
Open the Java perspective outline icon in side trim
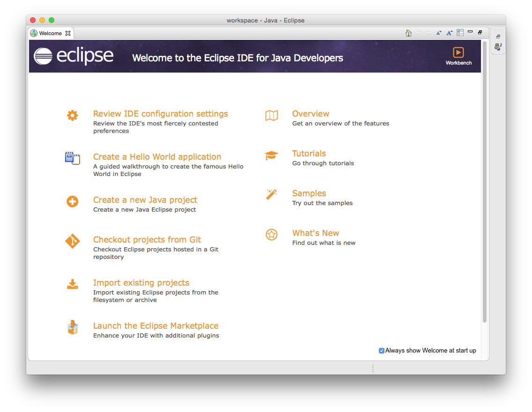pos(498,46)
